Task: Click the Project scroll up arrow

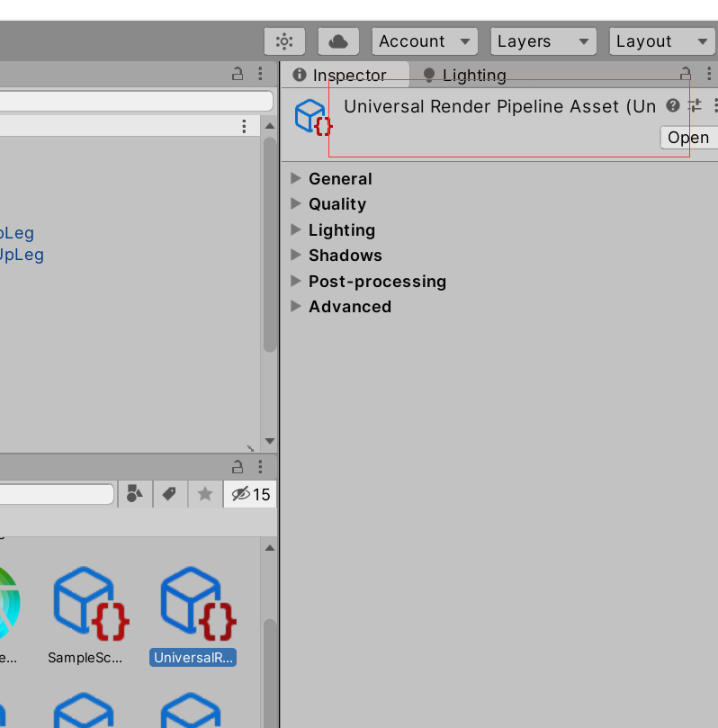Action: (270, 548)
